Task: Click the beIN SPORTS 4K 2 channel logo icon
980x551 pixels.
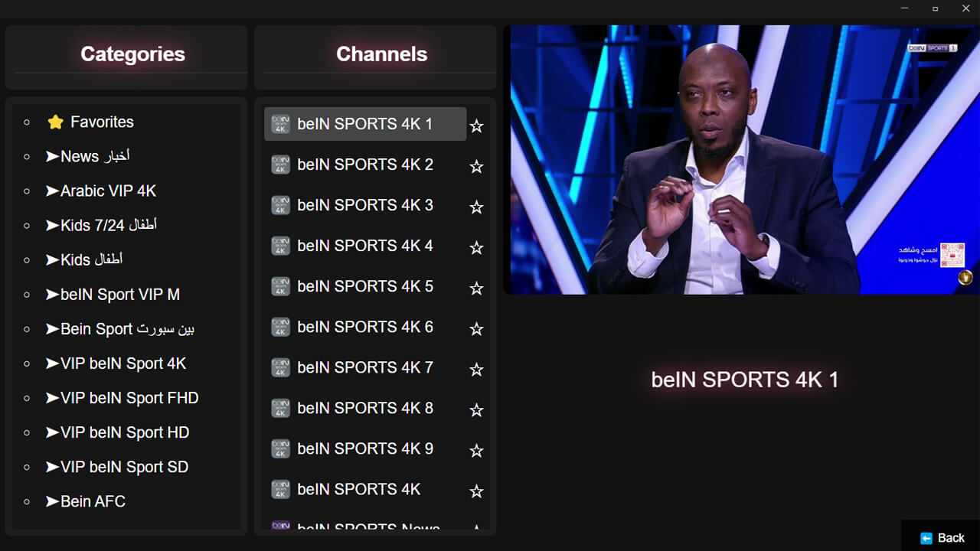Action: tap(281, 165)
